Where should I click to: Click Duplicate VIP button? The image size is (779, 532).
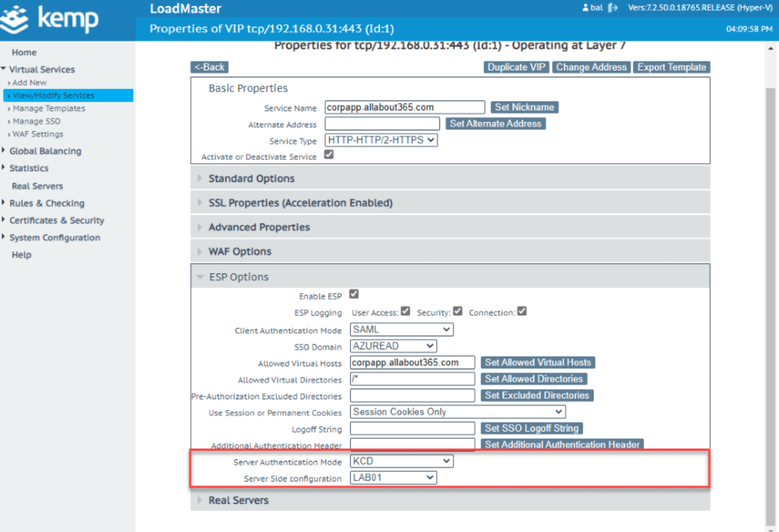pos(516,67)
